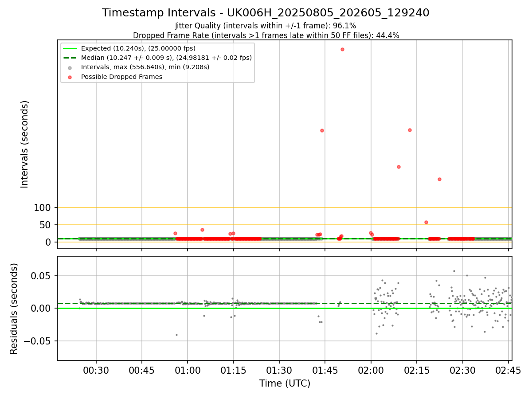Viewport: 532px width, 399px height.
Task: Click the highest residual dot near 02:27
Action: [454, 271]
